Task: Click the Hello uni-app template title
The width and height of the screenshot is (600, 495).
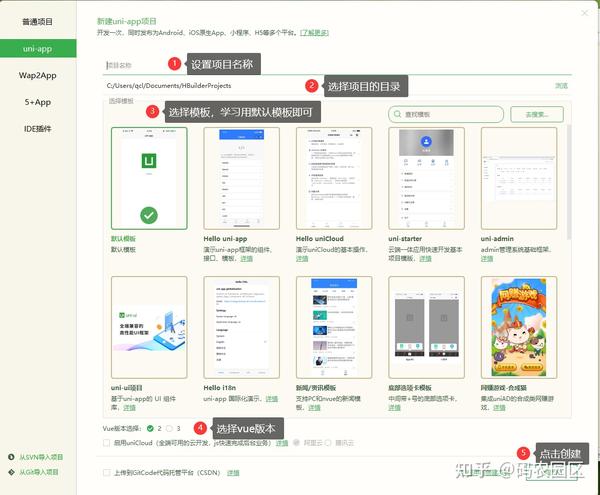Action: (x=225, y=239)
